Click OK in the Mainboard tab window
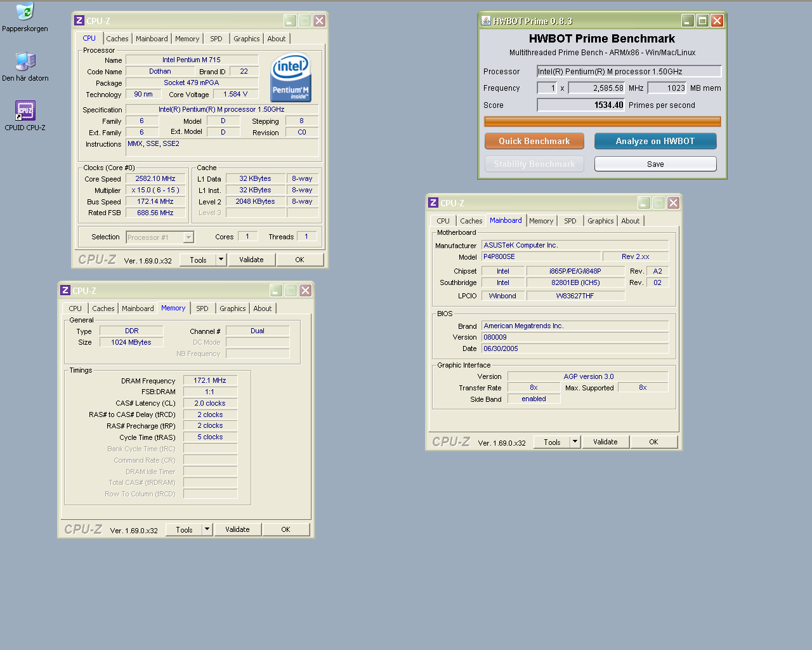The image size is (812, 650). point(653,442)
